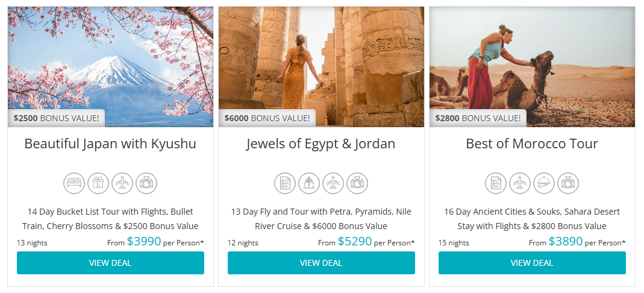
Task: Click the airplane icon on the Japan card
Action: (x=122, y=183)
